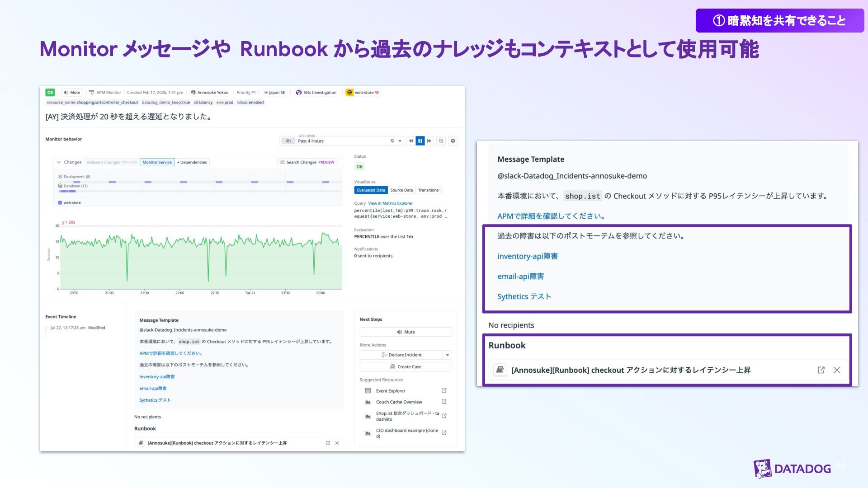Click the zoom-out magnifier icon
The height and width of the screenshot is (488, 868).
[441, 141]
